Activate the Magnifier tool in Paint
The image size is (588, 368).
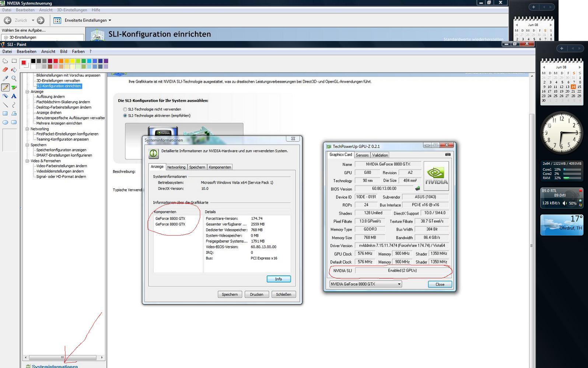[14, 79]
